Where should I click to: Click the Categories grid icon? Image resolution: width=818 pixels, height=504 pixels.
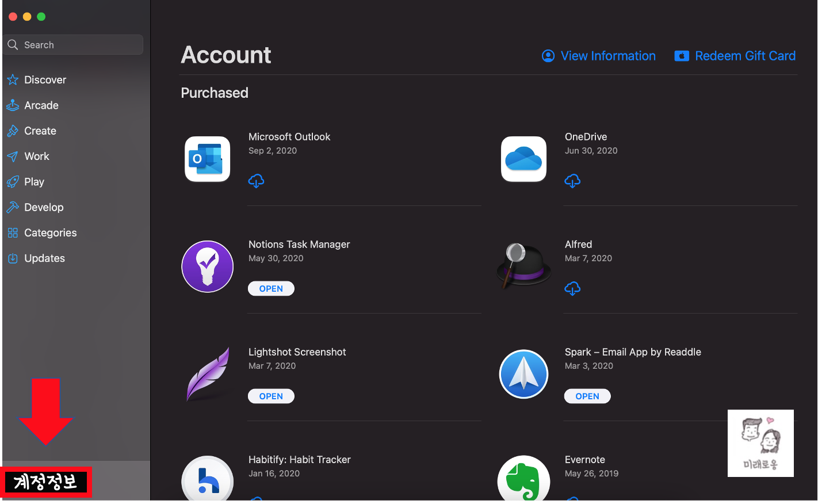click(x=13, y=233)
